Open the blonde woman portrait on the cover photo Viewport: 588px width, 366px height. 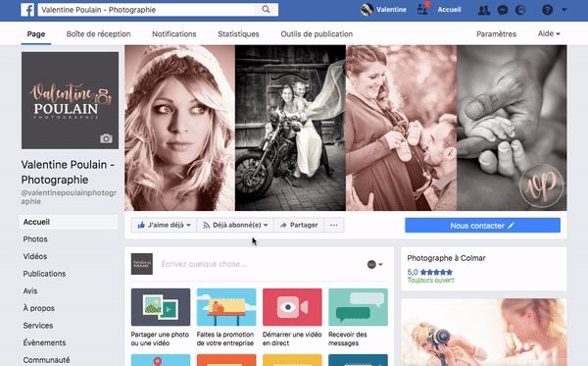tap(179, 128)
